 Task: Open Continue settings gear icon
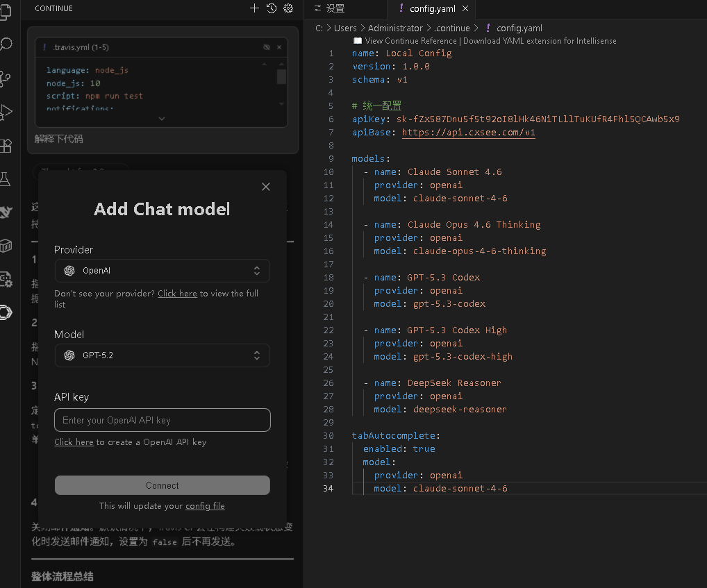pyautogui.click(x=289, y=8)
